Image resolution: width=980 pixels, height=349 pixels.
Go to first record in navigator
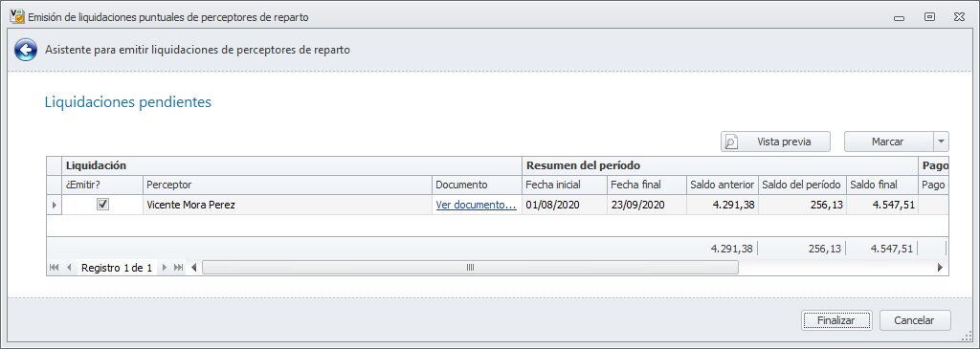[55, 267]
